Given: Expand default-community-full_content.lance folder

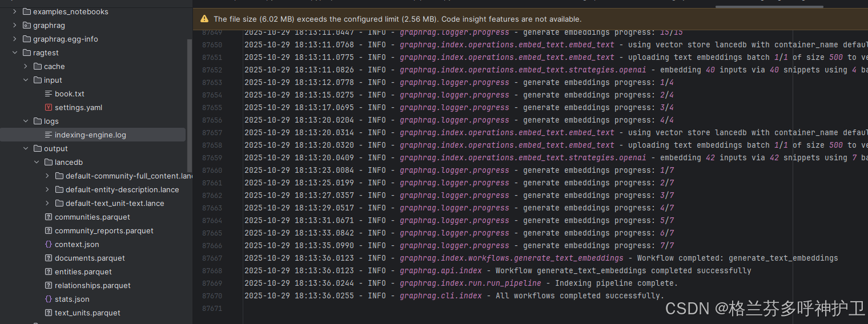Looking at the screenshot, I should pos(47,176).
